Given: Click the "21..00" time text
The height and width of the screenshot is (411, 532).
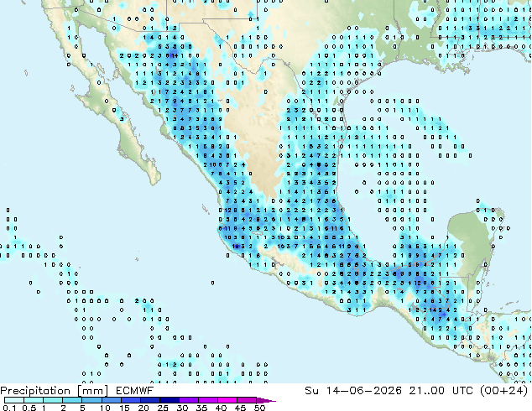Looking at the screenshot, I should tap(427, 391).
